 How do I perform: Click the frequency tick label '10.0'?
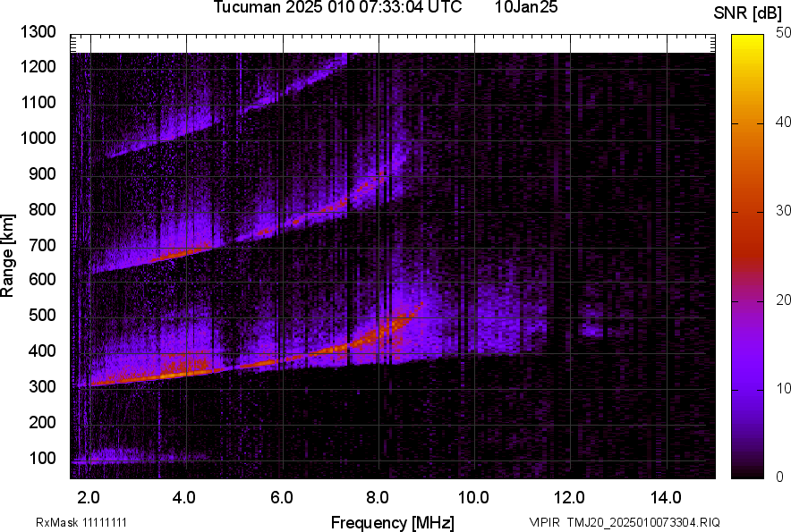tap(473, 498)
